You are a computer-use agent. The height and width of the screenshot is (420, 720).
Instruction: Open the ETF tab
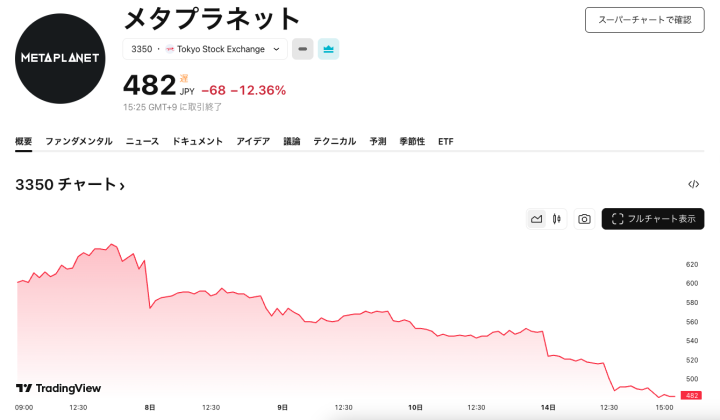[445, 142]
